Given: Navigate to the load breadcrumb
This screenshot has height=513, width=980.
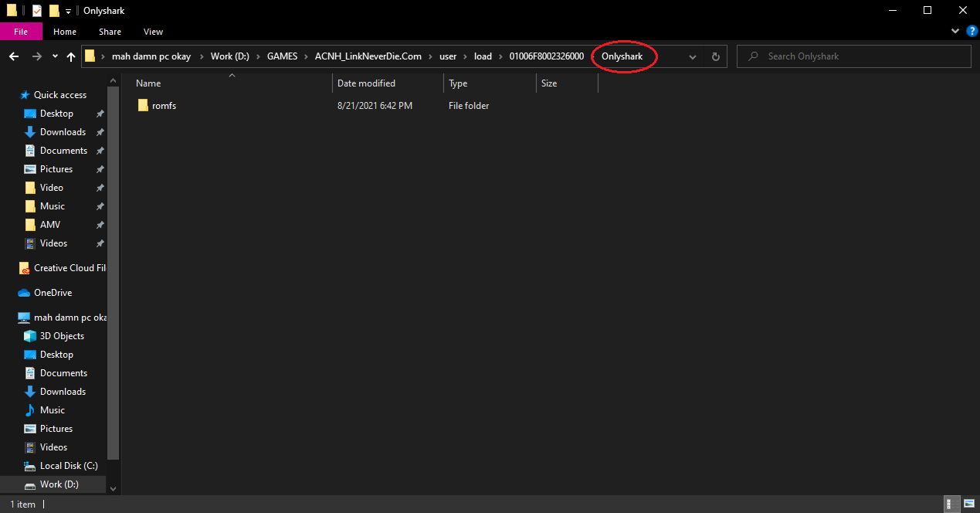Looking at the screenshot, I should (x=483, y=56).
